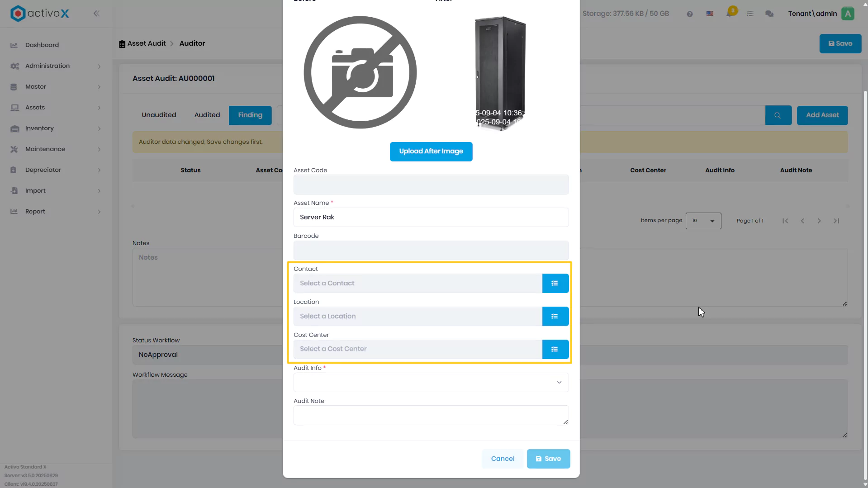Click the Storage usage text
This screenshot has width=868, height=488.
(626, 14)
